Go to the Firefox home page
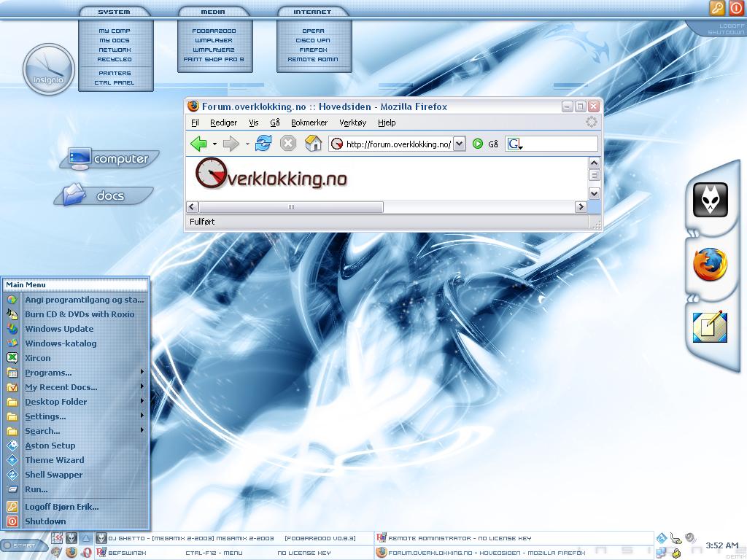 pyautogui.click(x=313, y=143)
